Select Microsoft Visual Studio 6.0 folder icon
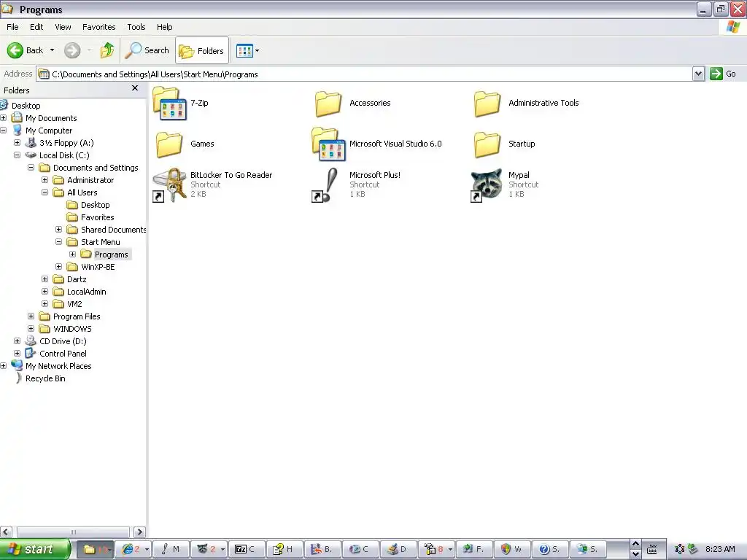747x560 pixels. coord(328,144)
